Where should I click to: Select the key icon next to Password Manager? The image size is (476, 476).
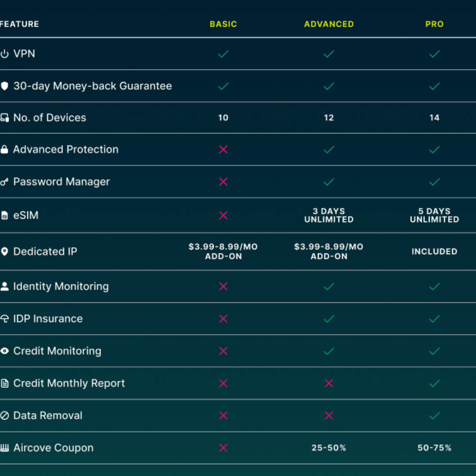(x=5, y=182)
